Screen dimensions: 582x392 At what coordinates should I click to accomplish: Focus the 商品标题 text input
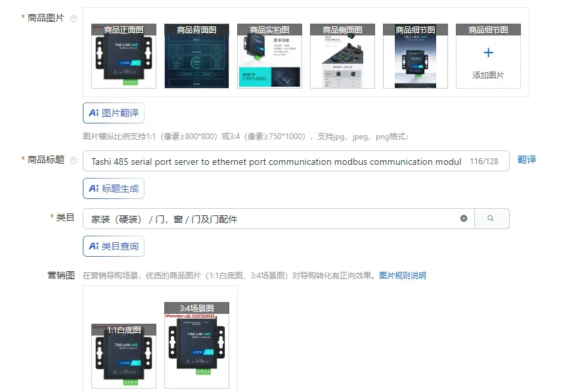point(296,161)
